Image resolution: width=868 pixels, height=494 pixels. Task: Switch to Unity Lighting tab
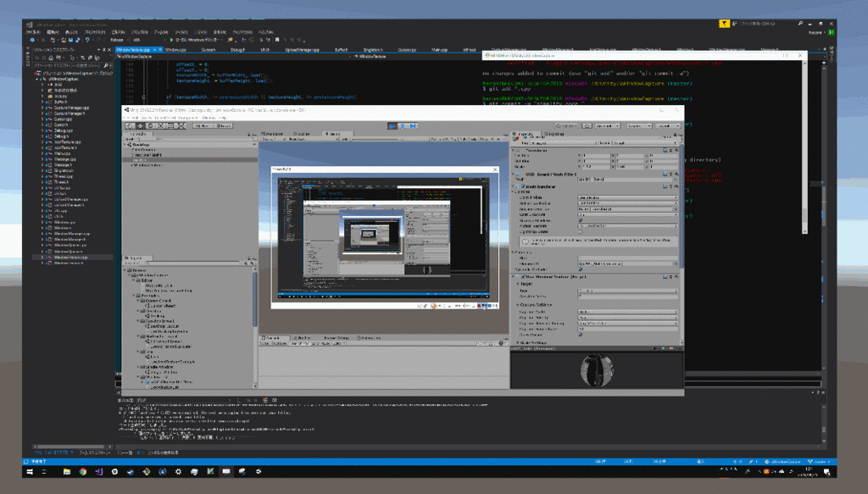pos(554,134)
